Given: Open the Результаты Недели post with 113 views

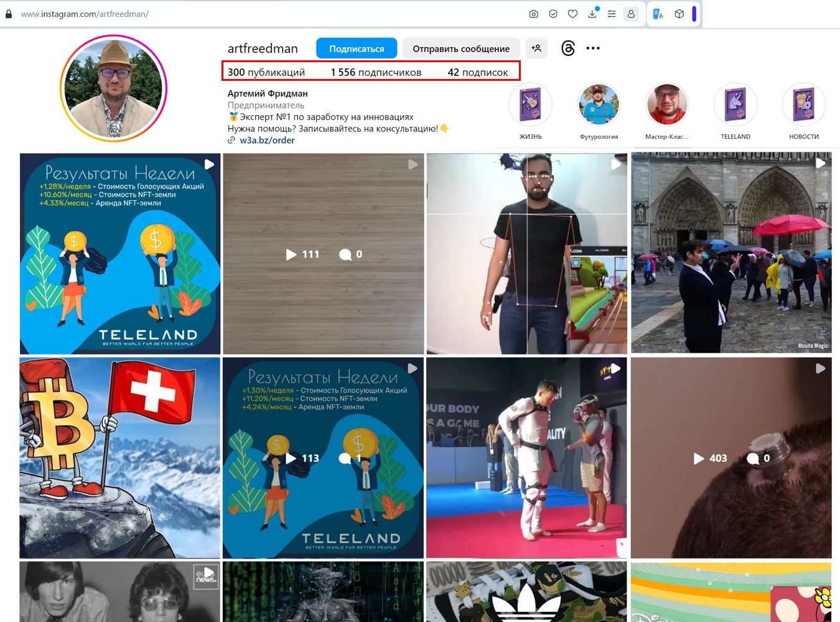Looking at the screenshot, I should 324,458.
